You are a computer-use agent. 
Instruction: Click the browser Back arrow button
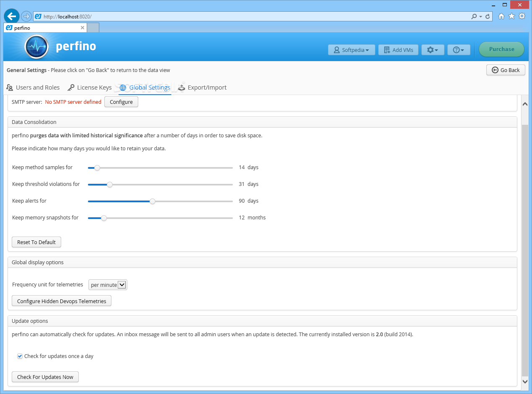click(x=12, y=16)
